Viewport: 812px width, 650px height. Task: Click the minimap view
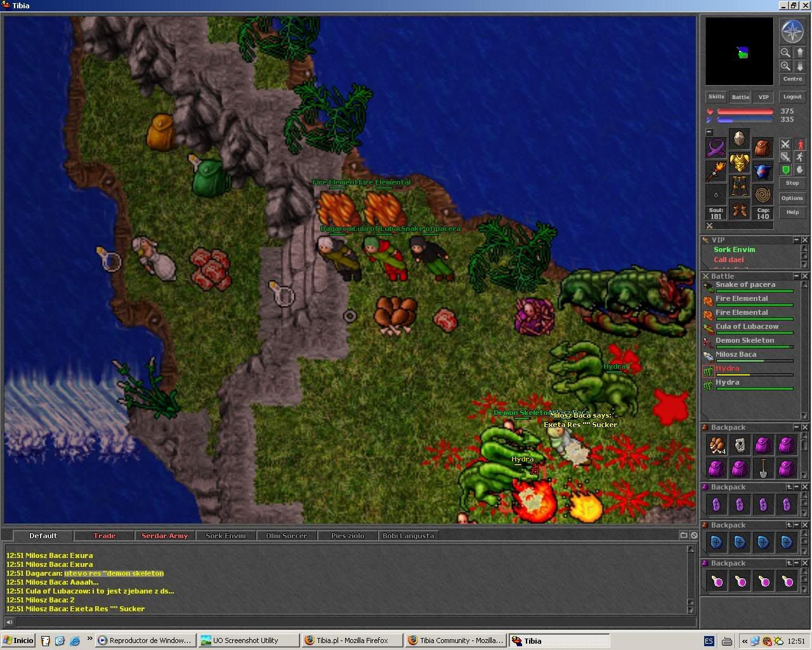(740, 51)
